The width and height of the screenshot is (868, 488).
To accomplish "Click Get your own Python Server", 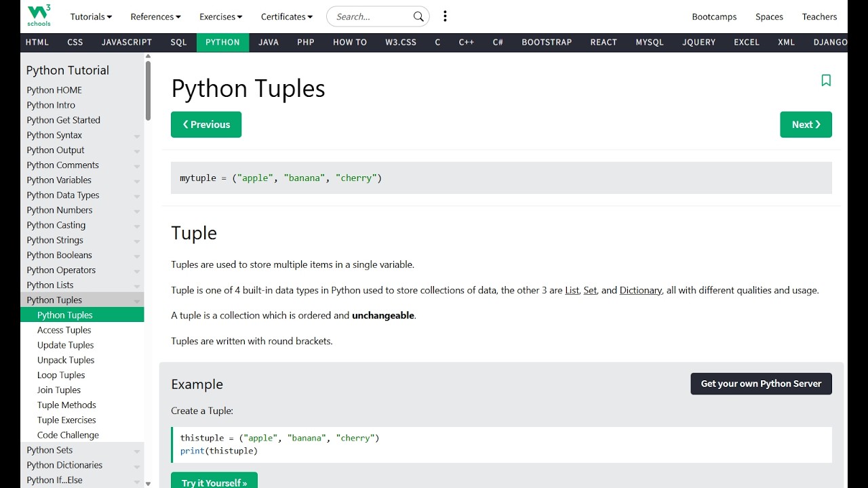I will click(x=761, y=384).
